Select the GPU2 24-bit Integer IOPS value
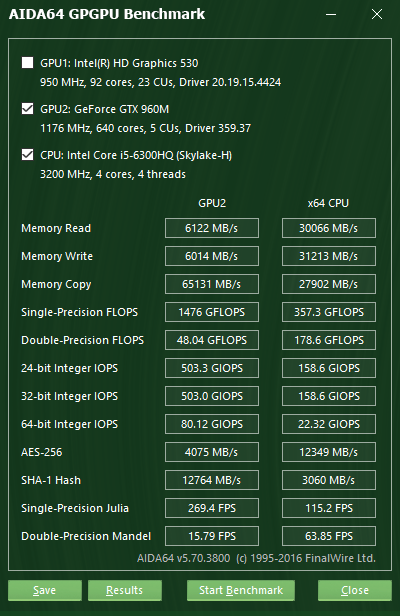The height and width of the screenshot is (616, 400). click(212, 368)
